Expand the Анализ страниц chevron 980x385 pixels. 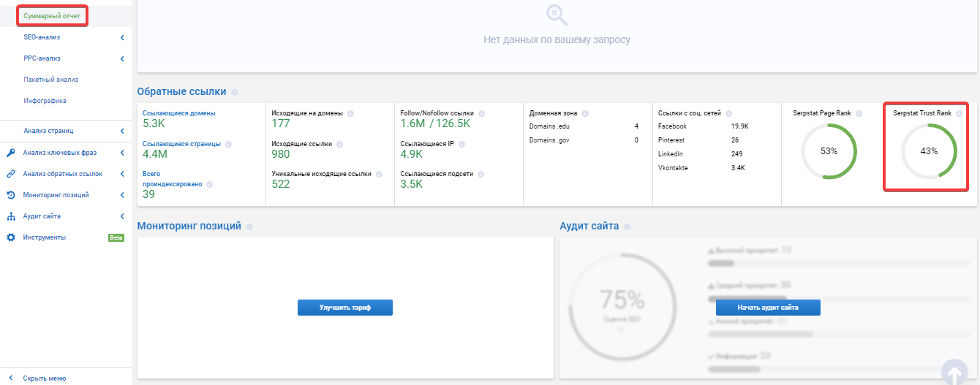pyautogui.click(x=122, y=131)
